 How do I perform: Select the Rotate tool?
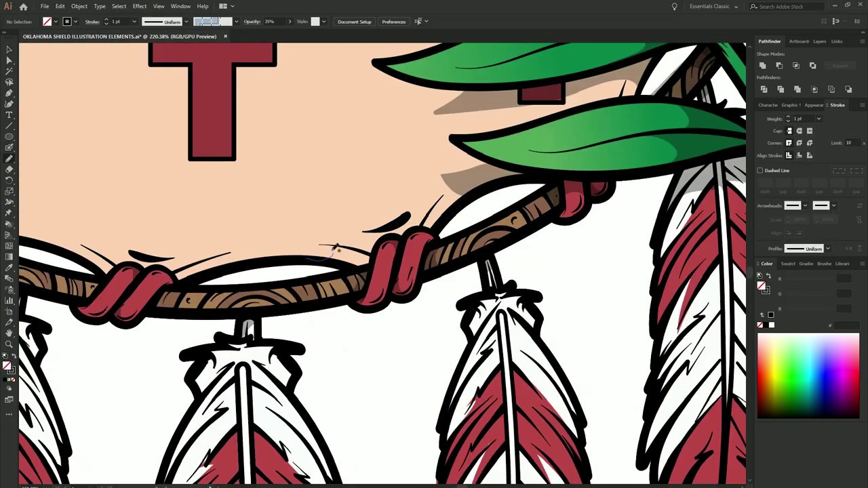9,180
